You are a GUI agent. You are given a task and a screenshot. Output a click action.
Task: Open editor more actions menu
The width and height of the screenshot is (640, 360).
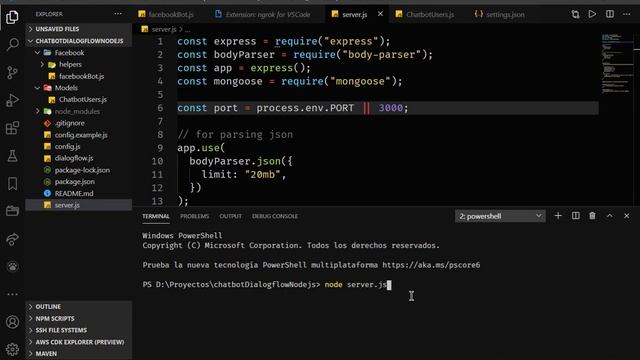[x=627, y=14]
